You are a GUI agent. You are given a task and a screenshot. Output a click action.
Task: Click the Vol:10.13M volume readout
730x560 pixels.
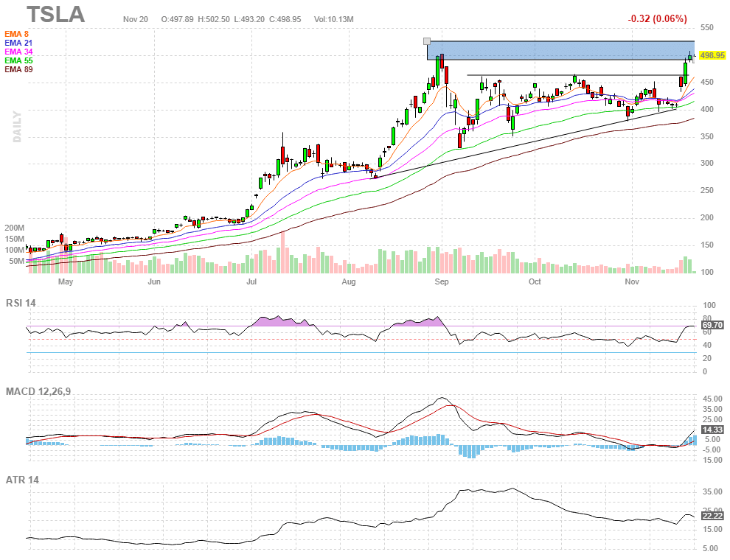(x=333, y=19)
